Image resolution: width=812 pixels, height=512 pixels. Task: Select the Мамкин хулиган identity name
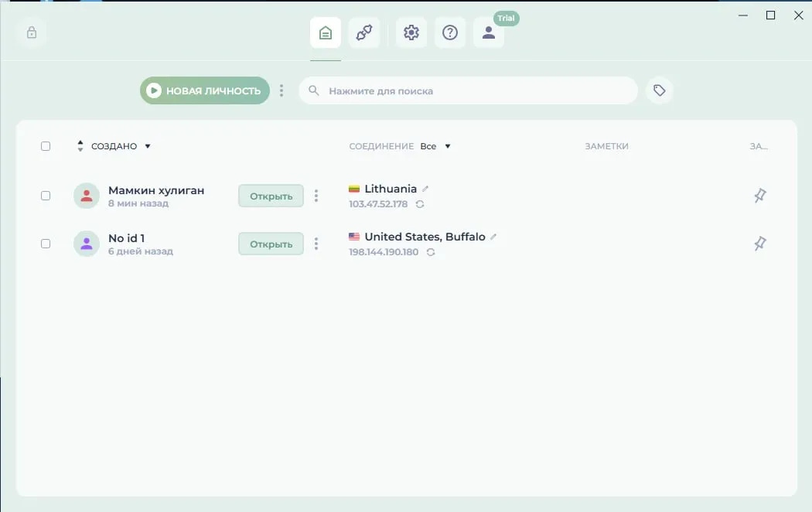click(156, 190)
